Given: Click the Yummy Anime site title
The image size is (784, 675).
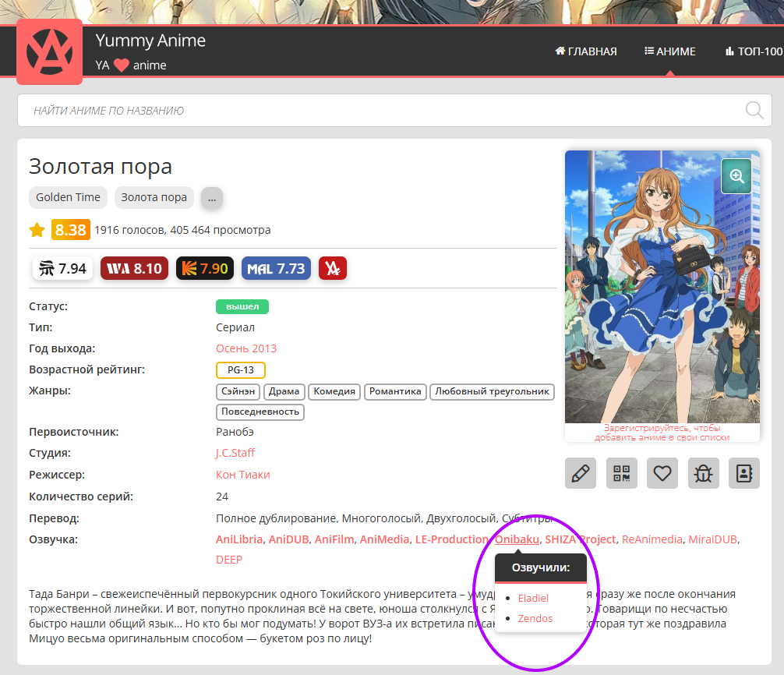Looking at the screenshot, I should (150, 41).
